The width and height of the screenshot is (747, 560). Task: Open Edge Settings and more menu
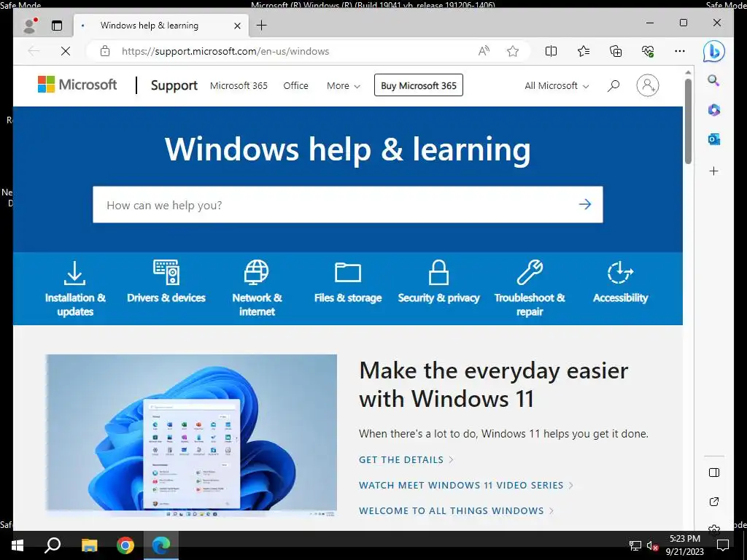point(680,51)
